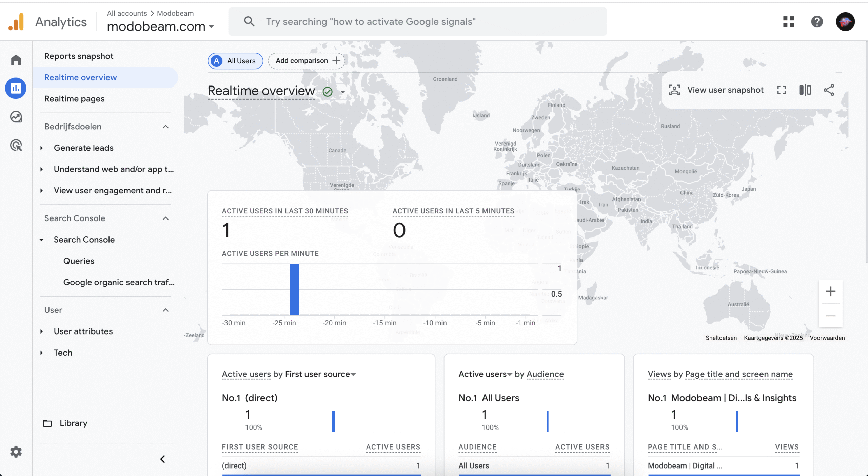Open the Help question mark icon
Image resolution: width=868 pixels, height=476 pixels.
click(817, 22)
